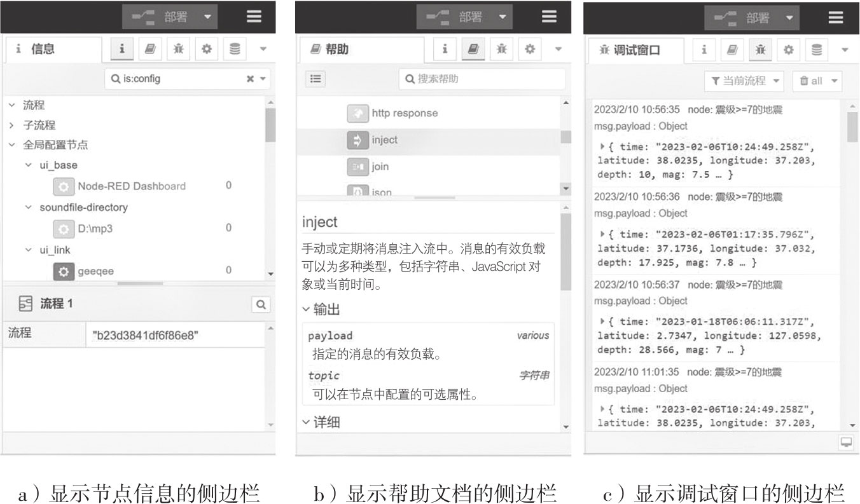Toggle the help topics list icon beside 搜索帮助
Screen dimensions: 860x504
316,79
